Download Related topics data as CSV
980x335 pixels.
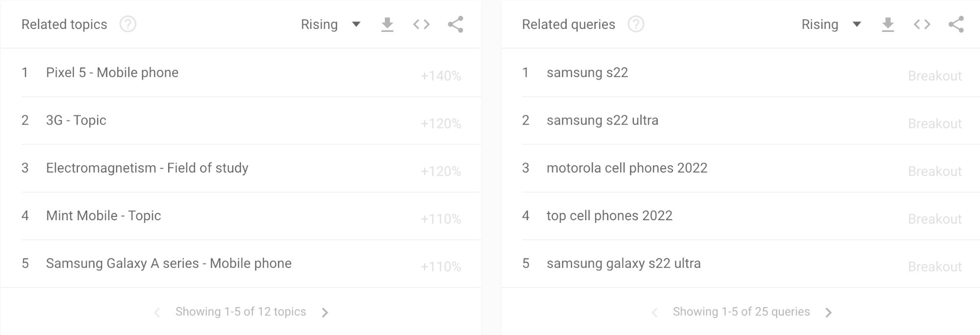387,25
